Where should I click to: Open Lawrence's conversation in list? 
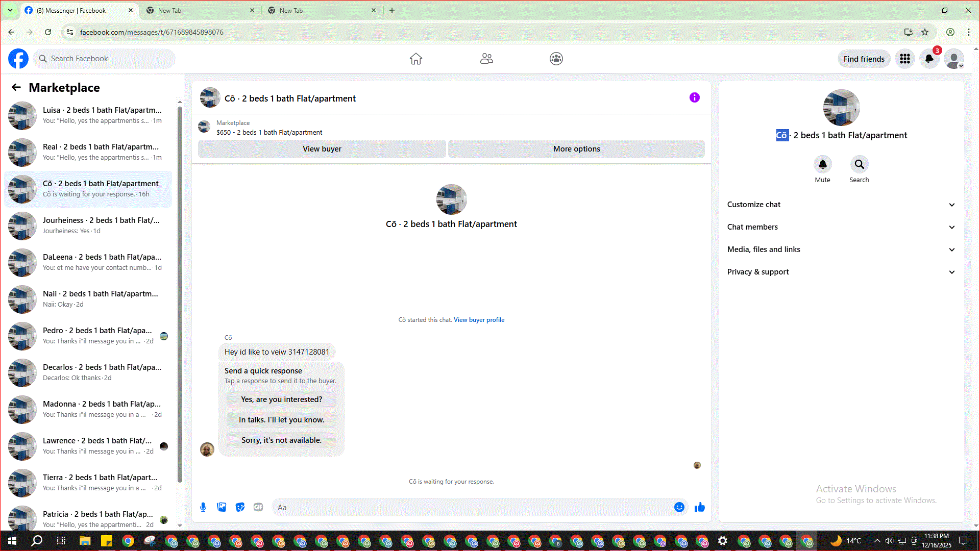[x=88, y=446]
